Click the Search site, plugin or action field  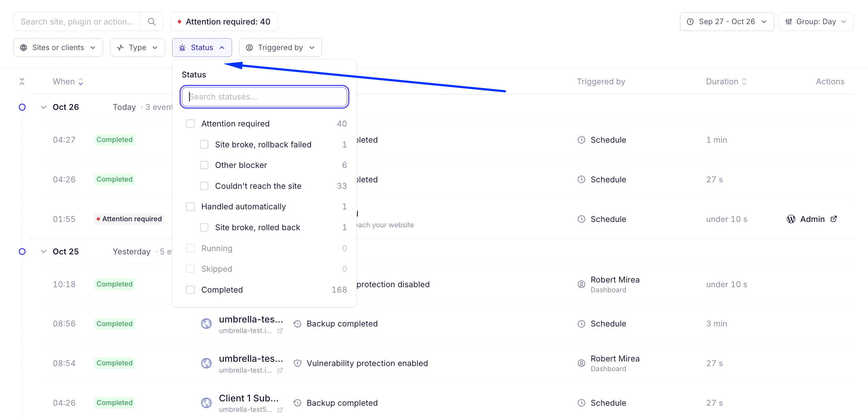point(77,22)
